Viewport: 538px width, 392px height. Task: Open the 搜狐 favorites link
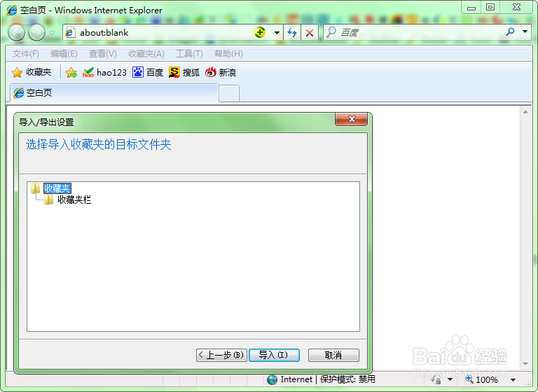pyautogui.click(x=184, y=72)
